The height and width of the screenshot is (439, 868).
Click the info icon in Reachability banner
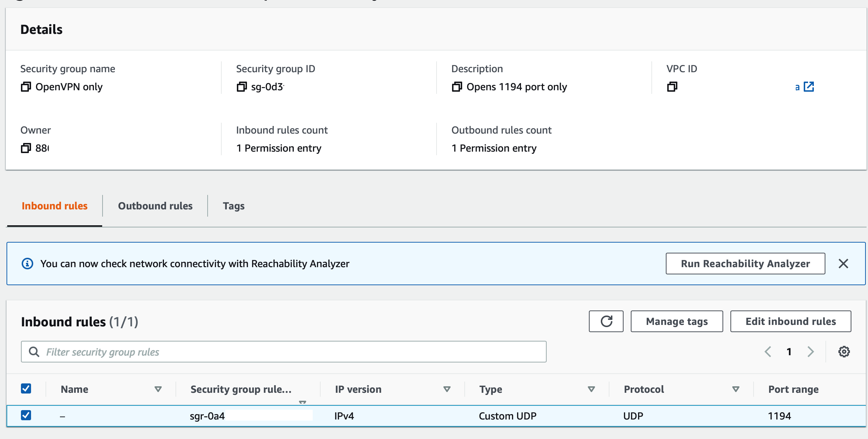(x=27, y=264)
